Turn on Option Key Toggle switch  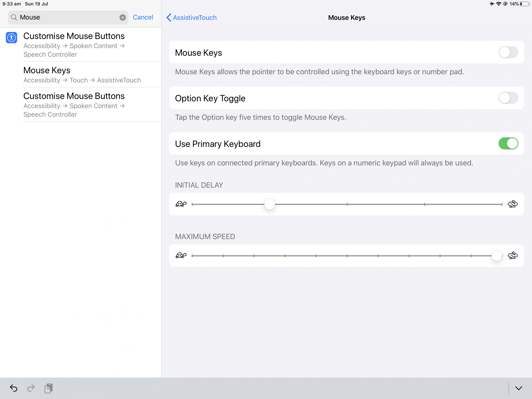508,98
